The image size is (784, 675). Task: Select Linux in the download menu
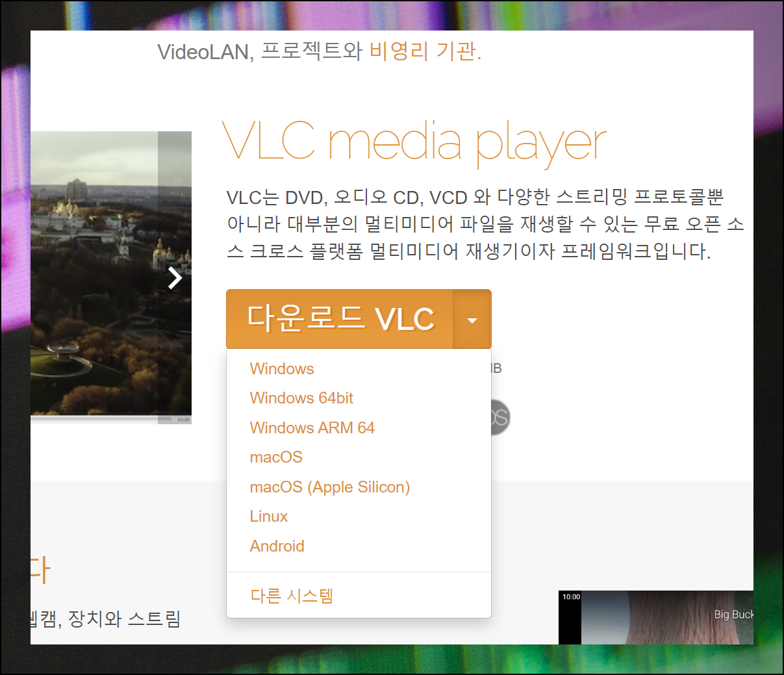pos(268,516)
